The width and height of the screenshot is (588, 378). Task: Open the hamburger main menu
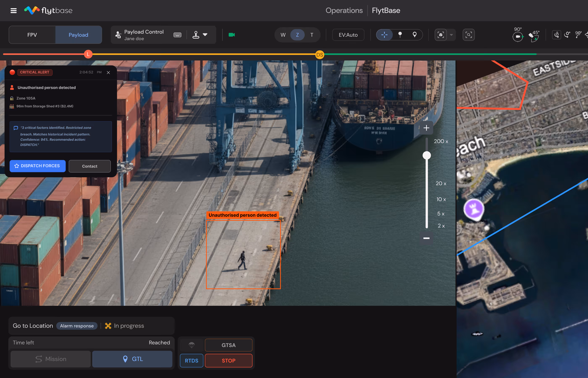coord(13,10)
